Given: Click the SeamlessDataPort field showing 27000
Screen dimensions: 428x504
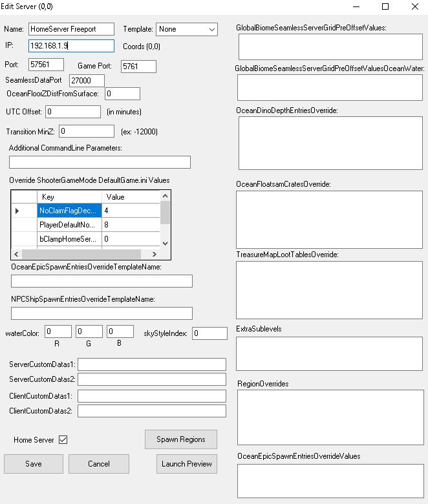Looking at the screenshot, I should 87,81.
